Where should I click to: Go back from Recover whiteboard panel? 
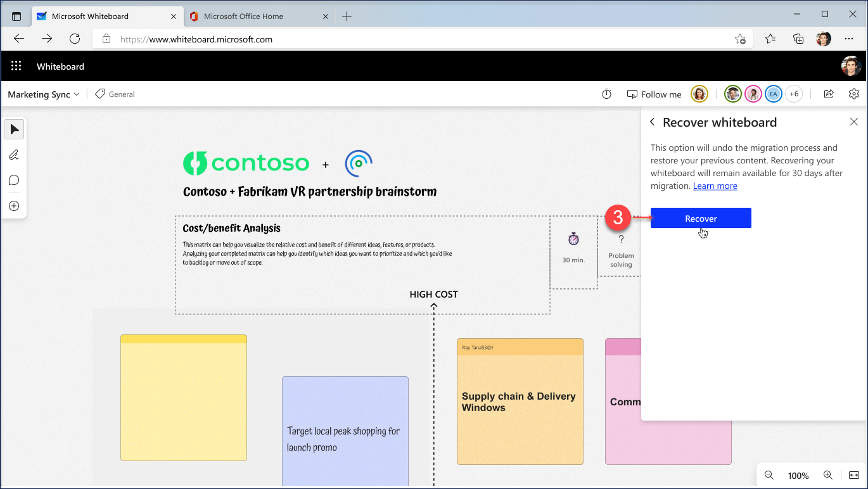[653, 122]
